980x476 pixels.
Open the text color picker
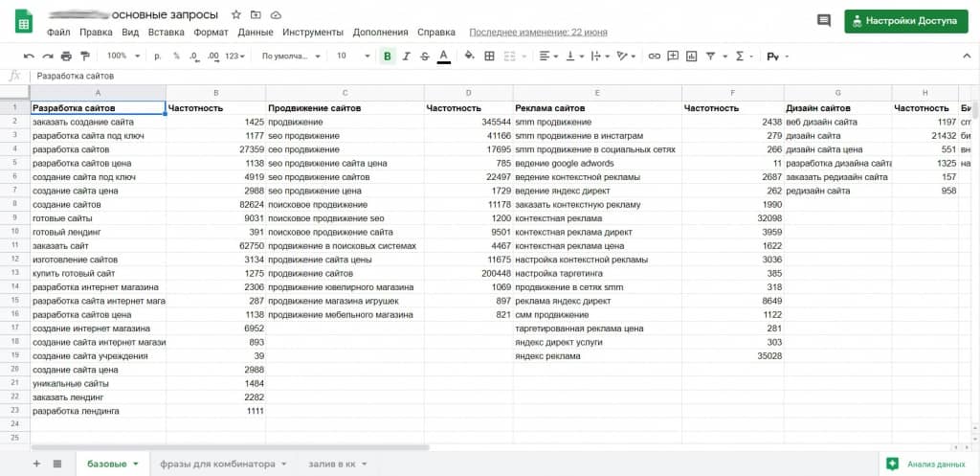click(x=443, y=57)
